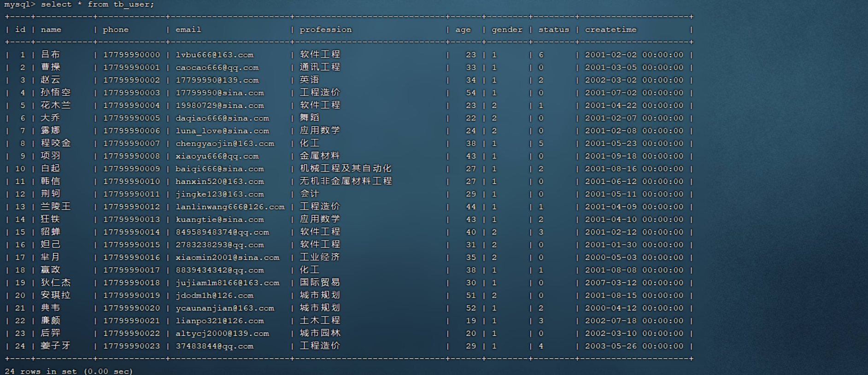Screen dimensions: 868x375
Task: Click the profession cell "机械工程及其自动化"
Action: [346, 168]
